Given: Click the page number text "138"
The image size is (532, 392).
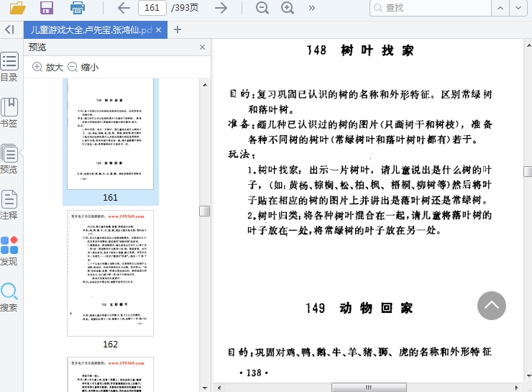Looking at the screenshot, I should pyautogui.click(x=254, y=373).
